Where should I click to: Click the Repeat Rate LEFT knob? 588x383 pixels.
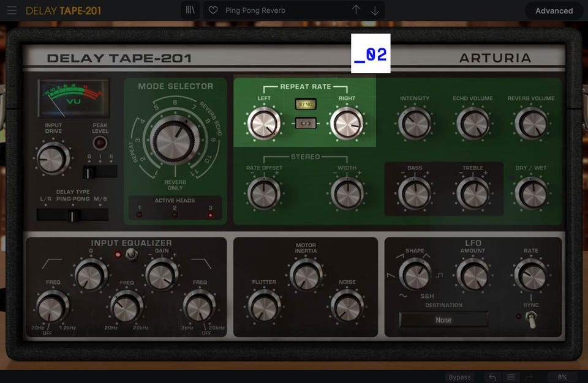coord(263,124)
